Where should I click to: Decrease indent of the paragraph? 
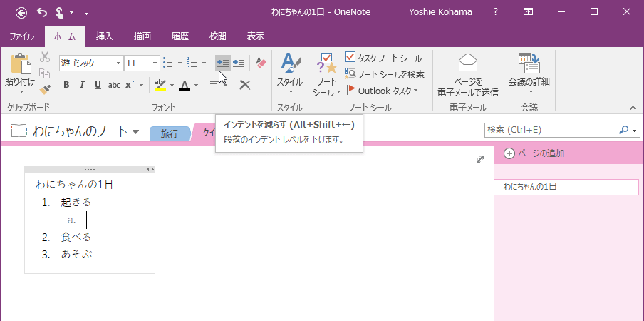[x=222, y=63]
